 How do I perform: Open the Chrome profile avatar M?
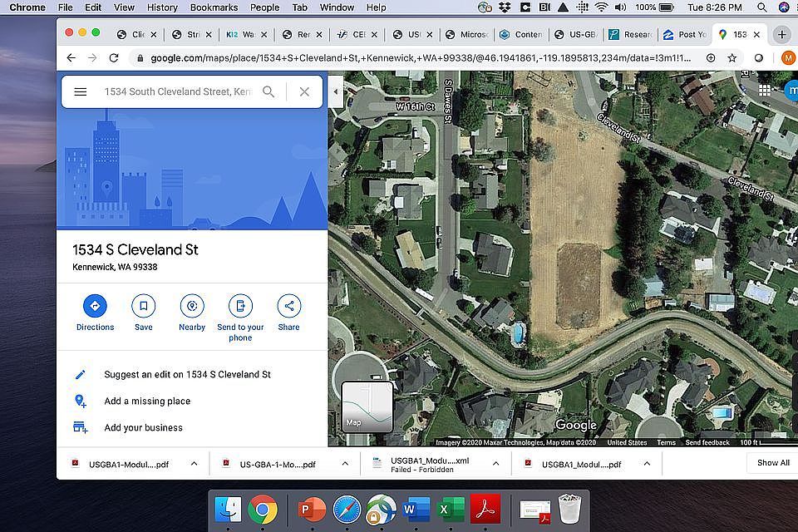788,58
